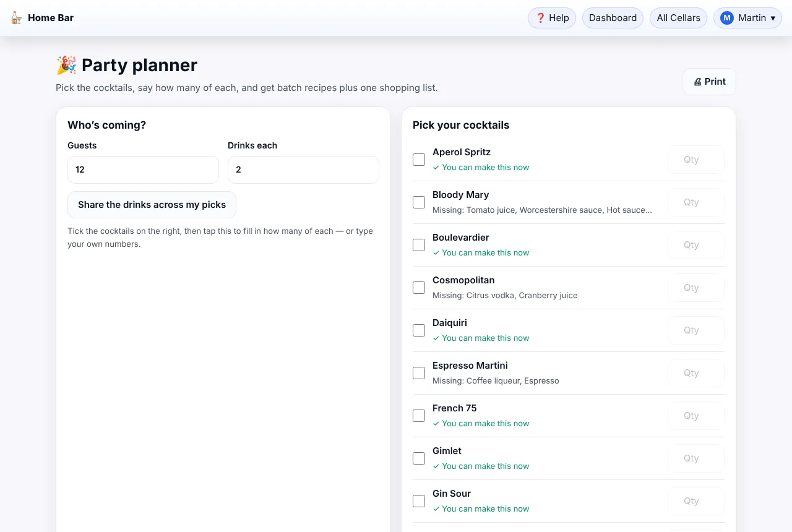Click the Daiquiri Qty field
The image size is (792, 532).
tap(696, 330)
